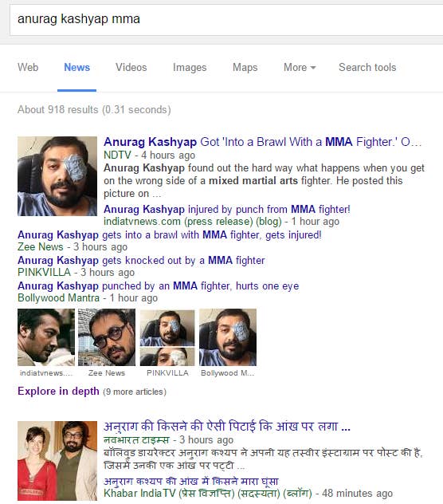Open Bollywood Mantra 'punched by an MMA fighter' link

tap(158, 285)
